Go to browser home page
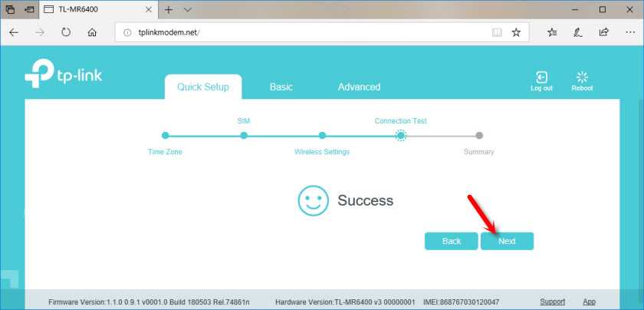 92,33
